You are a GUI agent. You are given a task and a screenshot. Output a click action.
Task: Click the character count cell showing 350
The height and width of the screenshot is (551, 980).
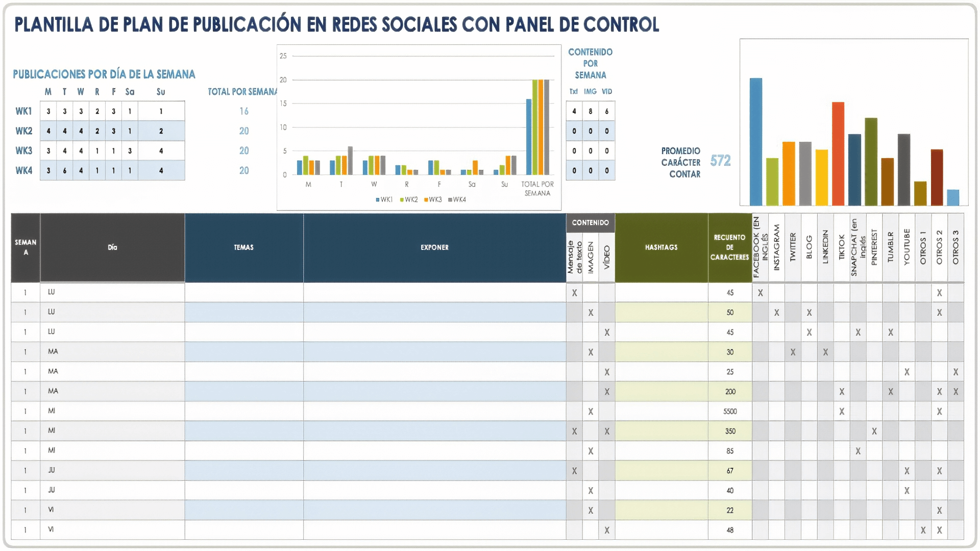730,431
